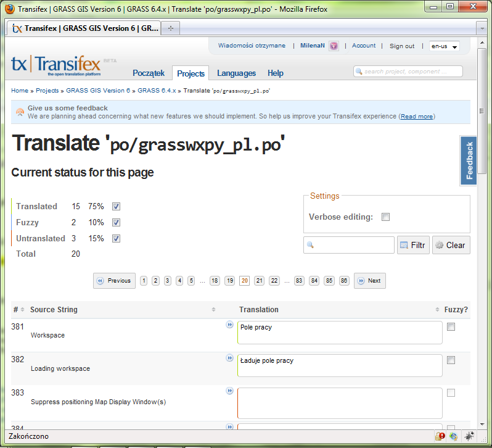Go to page 21
Image resolution: width=492 pixels, height=448 pixels.
coord(259,281)
